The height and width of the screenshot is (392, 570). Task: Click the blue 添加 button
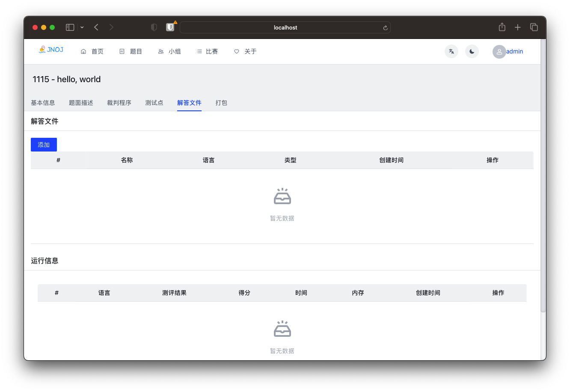44,145
